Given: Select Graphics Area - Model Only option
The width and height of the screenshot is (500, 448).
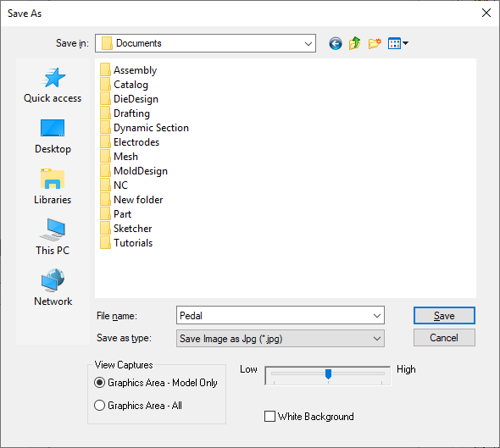Looking at the screenshot, I should click(156, 382).
